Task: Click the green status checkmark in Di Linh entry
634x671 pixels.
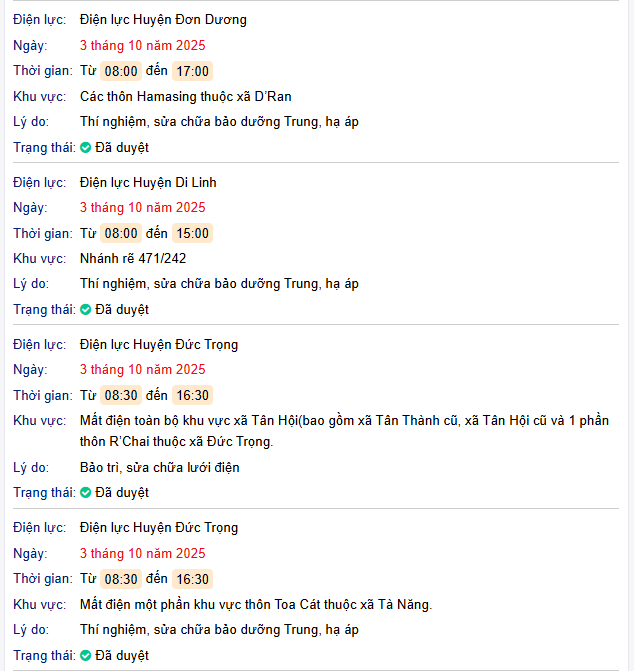Action: pos(86,310)
